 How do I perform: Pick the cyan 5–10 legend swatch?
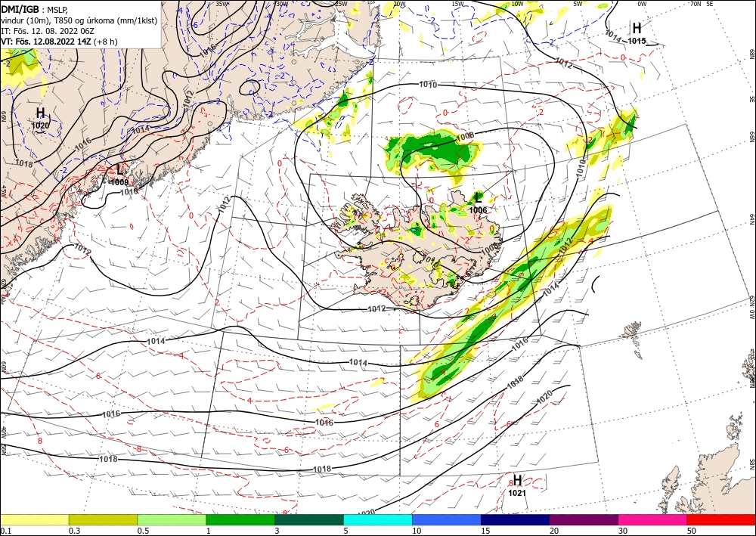pos(378,519)
